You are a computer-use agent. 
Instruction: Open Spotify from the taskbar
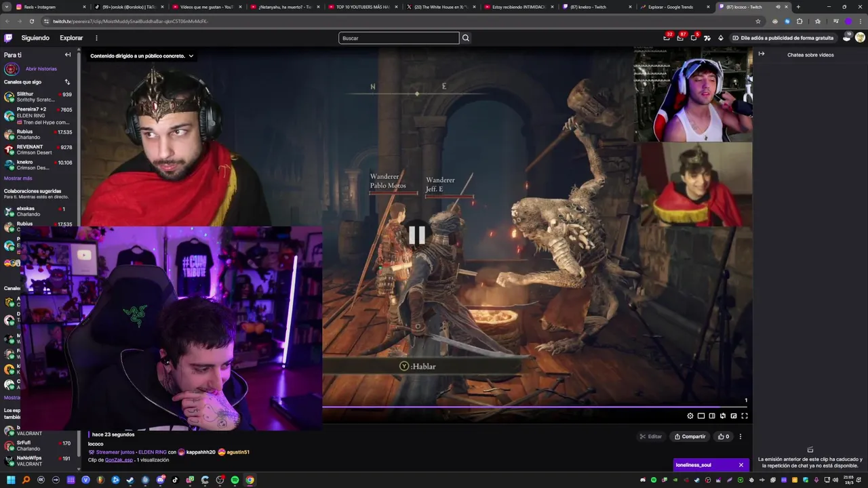coord(235,480)
